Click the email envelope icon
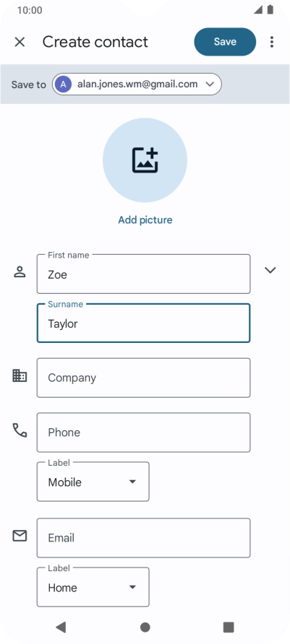This screenshot has width=290, height=644. 20,536
